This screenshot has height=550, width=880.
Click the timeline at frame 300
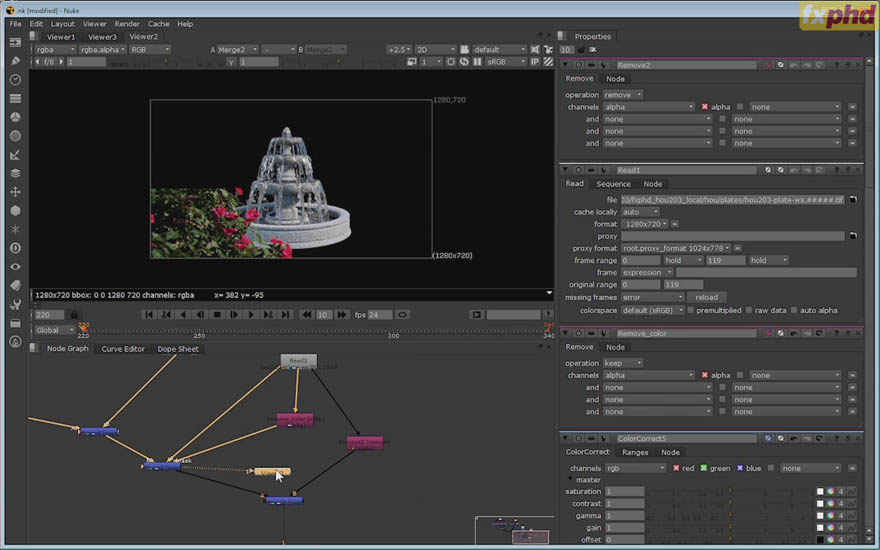393,331
